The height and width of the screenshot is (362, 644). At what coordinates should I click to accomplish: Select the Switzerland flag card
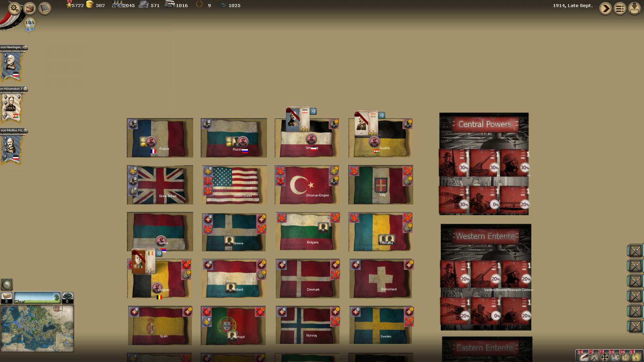[x=381, y=279]
